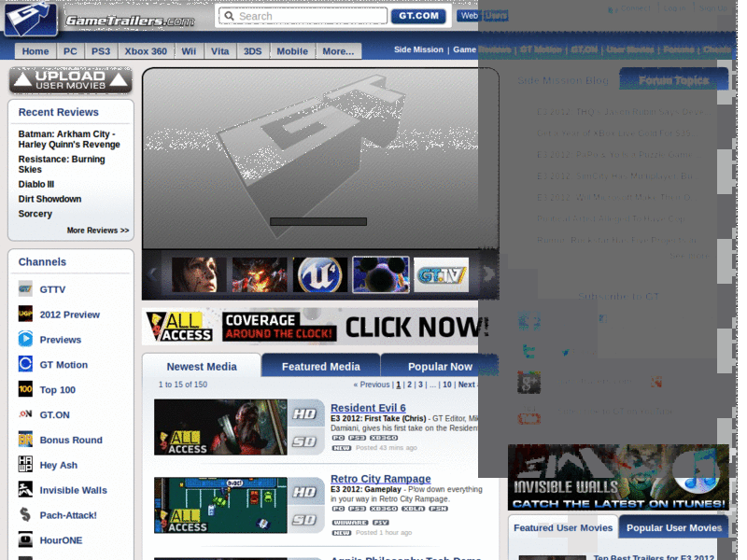This screenshot has width=747, height=560.
Task: Play Retro City Rampage in HD
Action: [x=305, y=492]
